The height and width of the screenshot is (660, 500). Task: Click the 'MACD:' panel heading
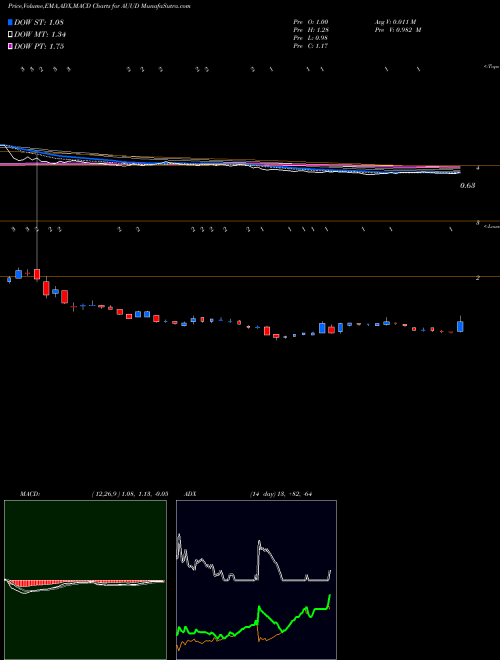tap(29, 494)
